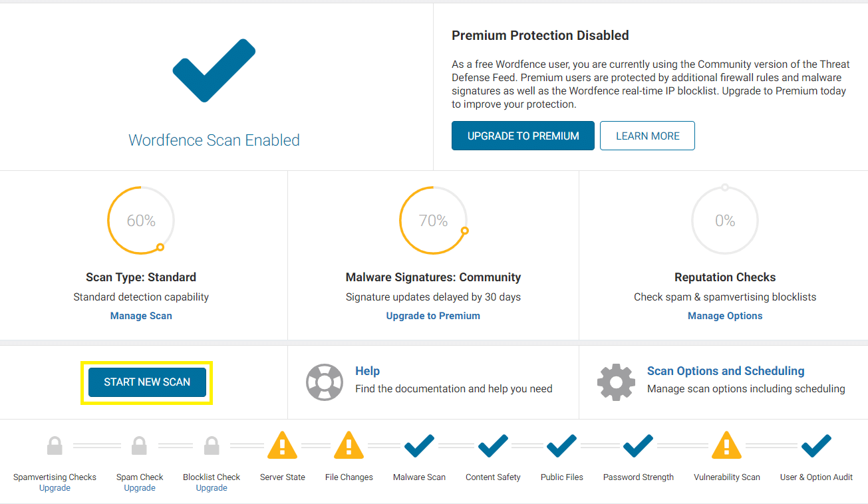Open the Manage Scan link

tap(141, 316)
